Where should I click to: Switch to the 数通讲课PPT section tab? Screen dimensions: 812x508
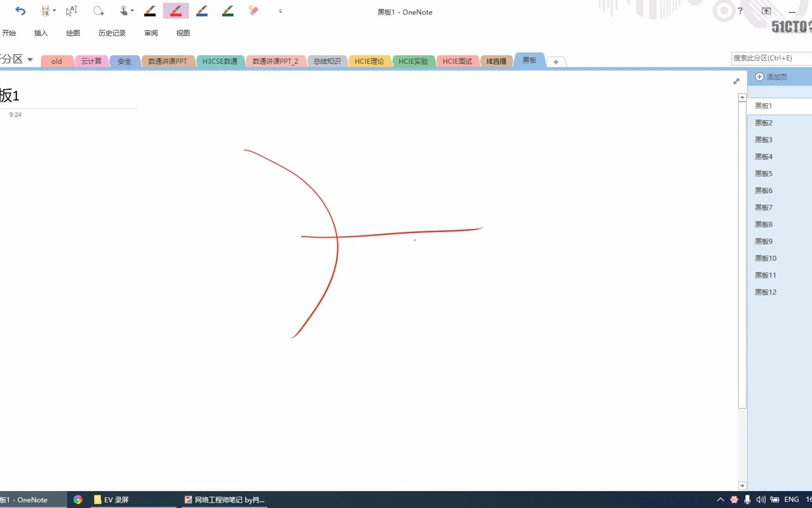click(168, 61)
